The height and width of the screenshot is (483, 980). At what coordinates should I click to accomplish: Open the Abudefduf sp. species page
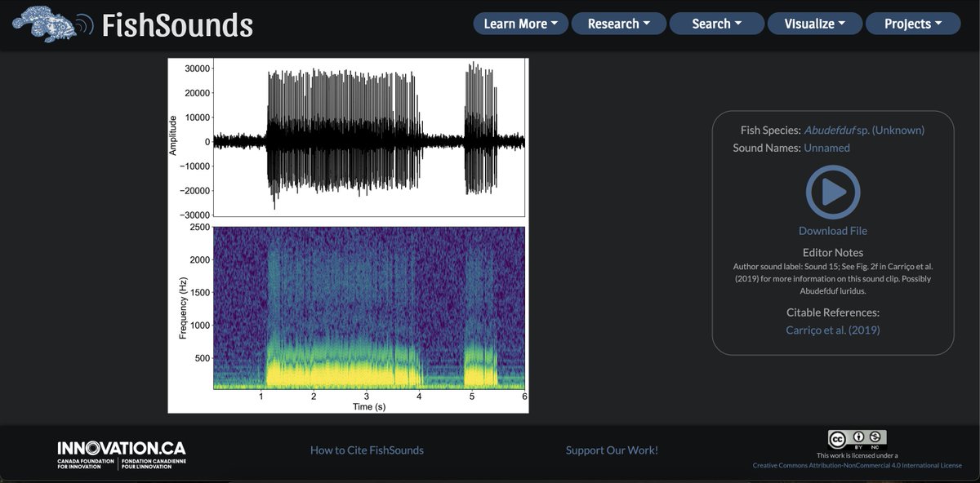point(864,130)
